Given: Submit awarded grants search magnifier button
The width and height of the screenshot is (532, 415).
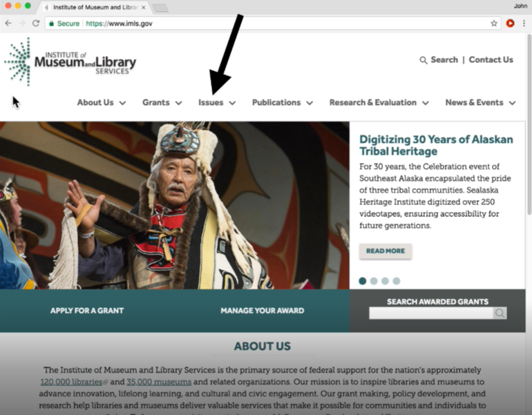Looking at the screenshot, I should [500, 313].
